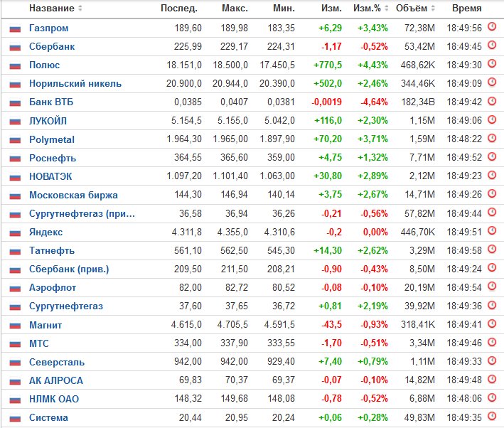Click the clock icon in the НОВАТЭК row

(492, 175)
